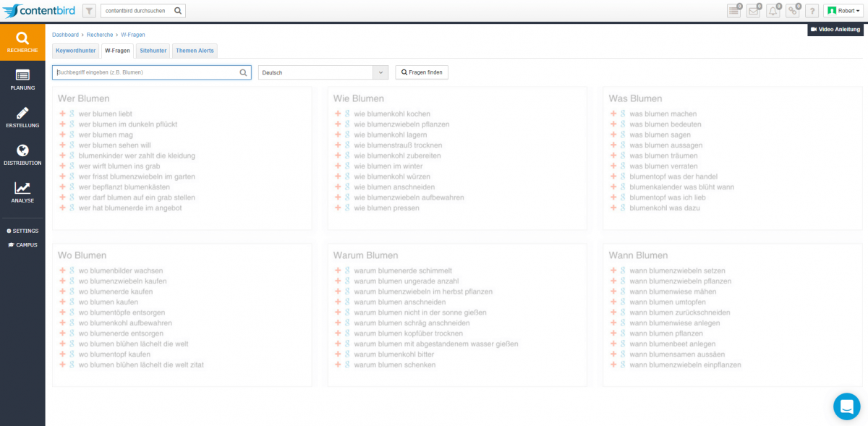Image resolution: width=868 pixels, height=426 pixels.
Task: Click the filter funnel icon in header
Action: pos(89,11)
